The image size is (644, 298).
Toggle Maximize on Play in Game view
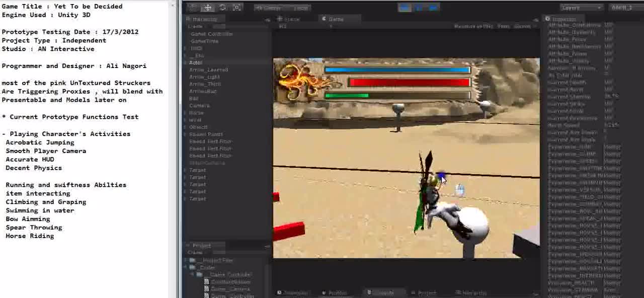click(473, 26)
